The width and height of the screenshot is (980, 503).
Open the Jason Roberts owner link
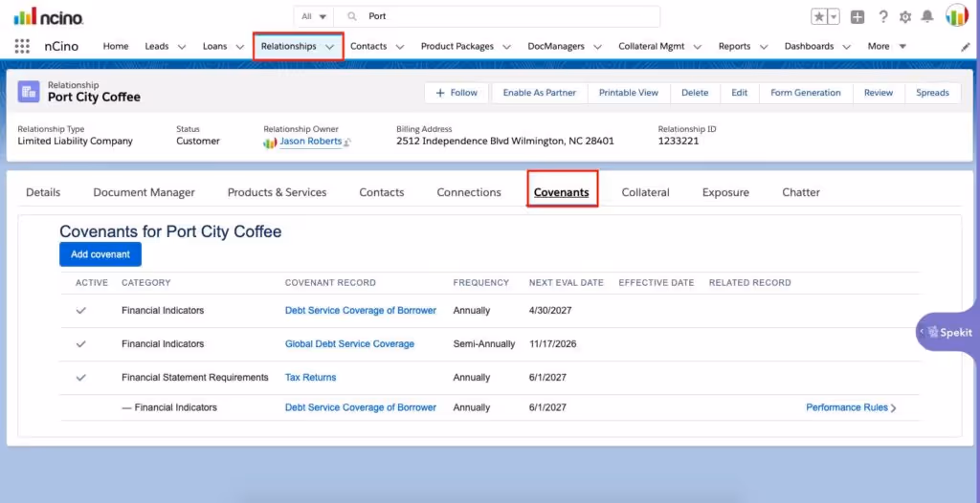pos(311,142)
